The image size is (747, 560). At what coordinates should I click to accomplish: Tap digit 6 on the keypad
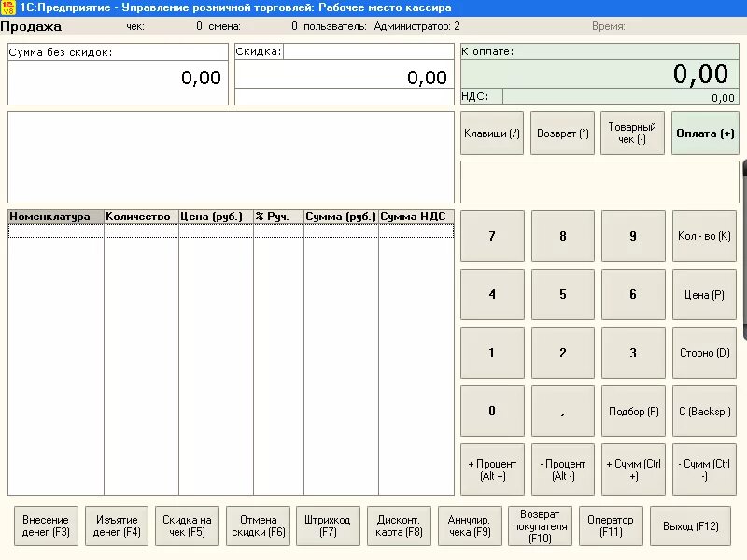(633, 294)
